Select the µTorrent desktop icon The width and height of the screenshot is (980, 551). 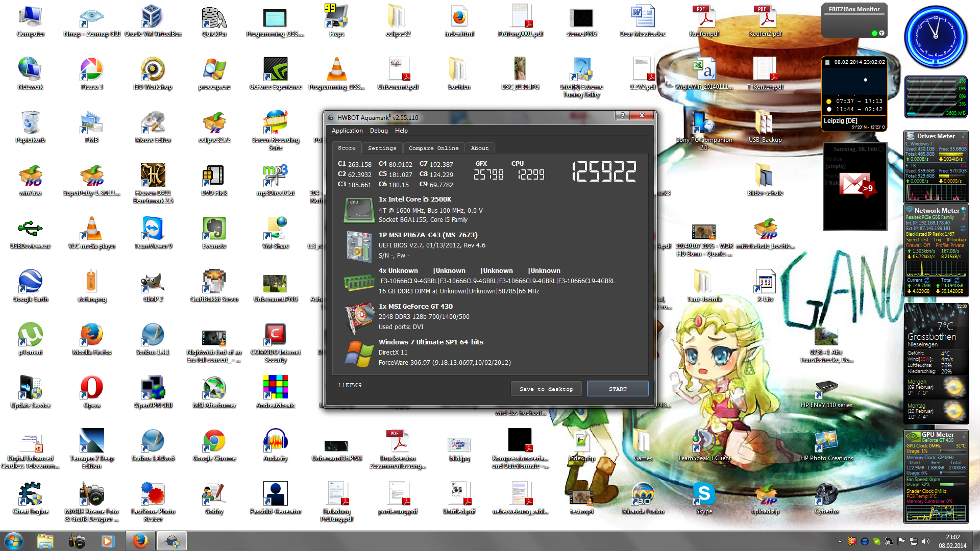coord(31,340)
